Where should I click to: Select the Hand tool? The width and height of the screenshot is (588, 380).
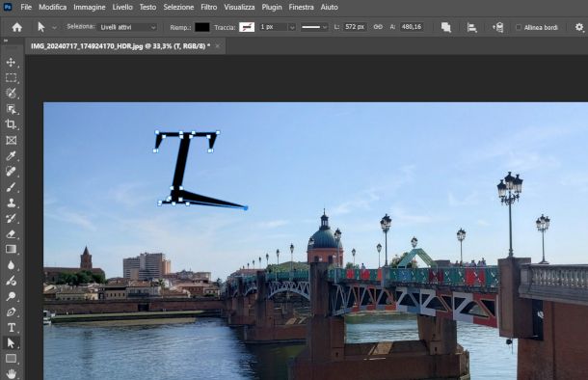(x=11, y=373)
